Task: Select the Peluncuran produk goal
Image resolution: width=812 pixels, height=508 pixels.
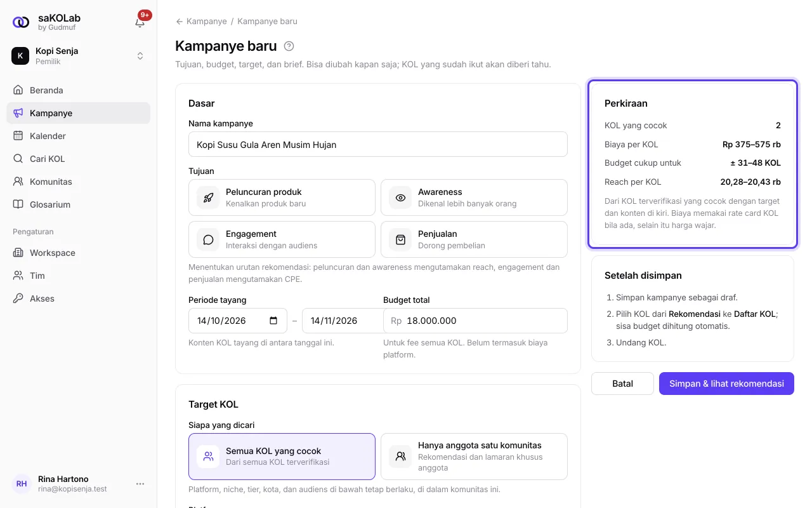Action: (282, 197)
